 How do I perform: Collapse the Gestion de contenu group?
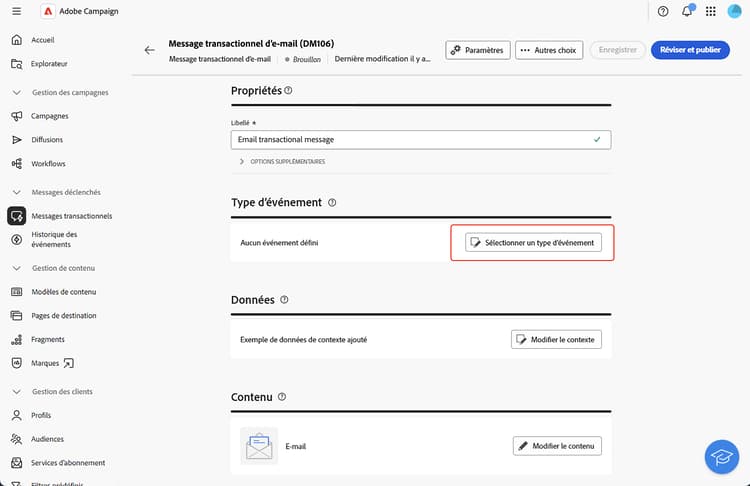pyautogui.click(x=16, y=268)
